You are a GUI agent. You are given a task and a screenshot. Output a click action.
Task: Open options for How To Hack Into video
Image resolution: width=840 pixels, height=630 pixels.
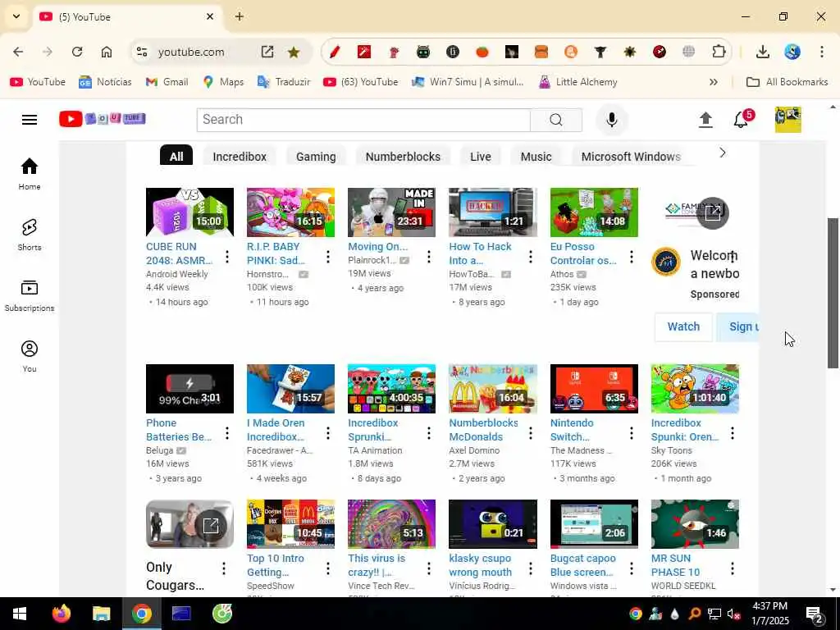coord(531,257)
